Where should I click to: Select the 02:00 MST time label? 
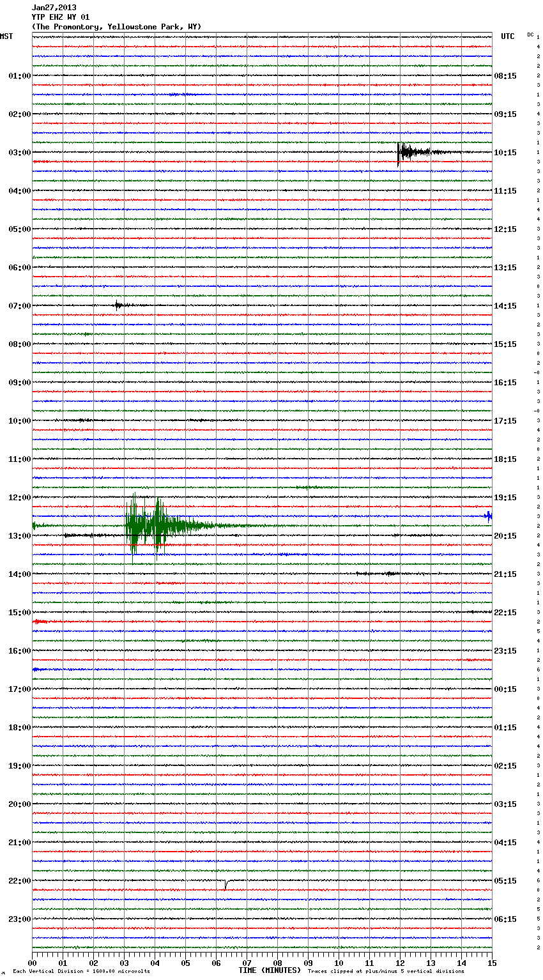point(19,114)
